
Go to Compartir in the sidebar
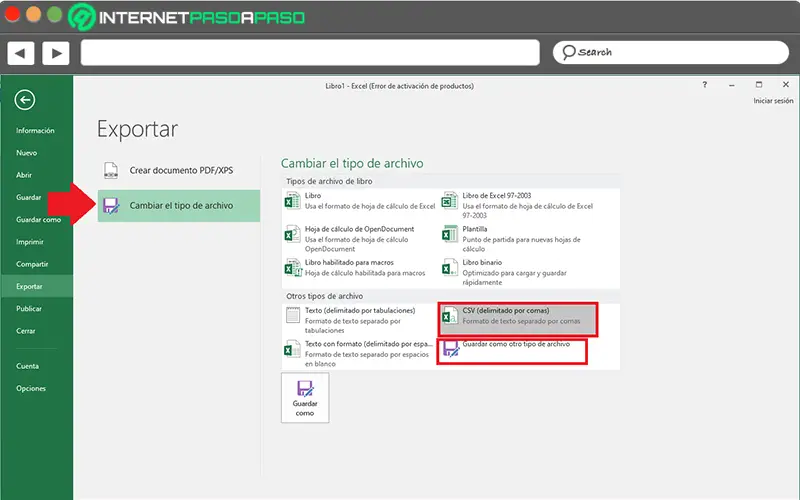tap(32, 264)
